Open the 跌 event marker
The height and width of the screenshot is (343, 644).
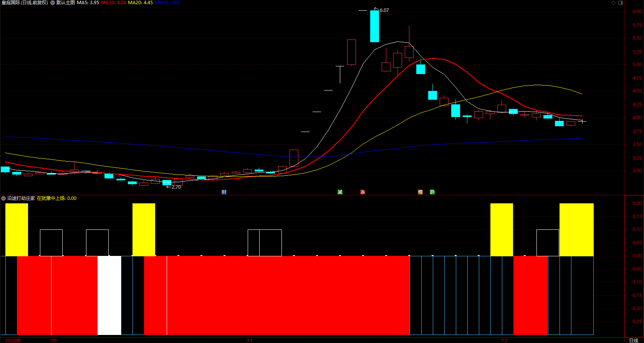(432, 192)
